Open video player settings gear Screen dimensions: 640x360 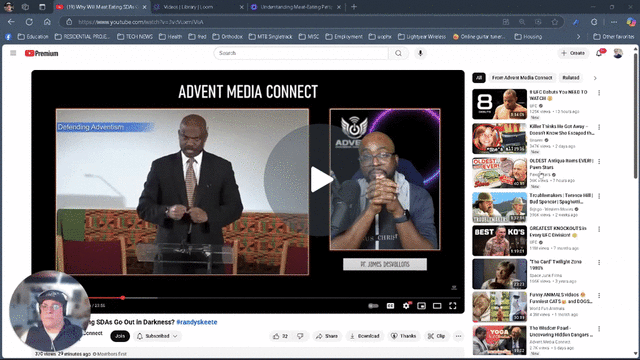[x=406, y=306]
